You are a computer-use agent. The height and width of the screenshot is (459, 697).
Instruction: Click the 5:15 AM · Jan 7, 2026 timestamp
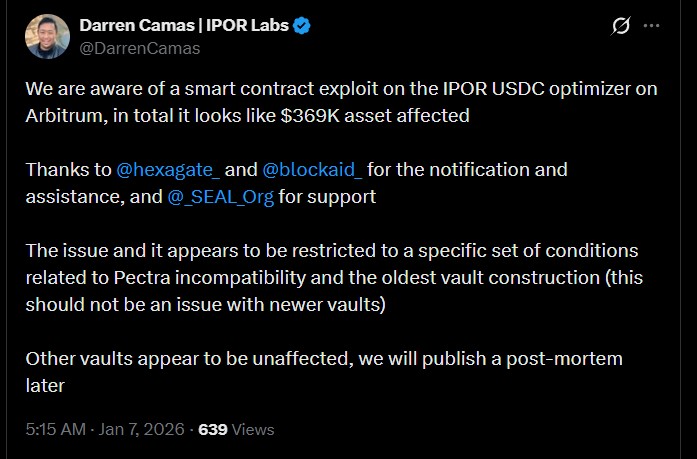105,429
